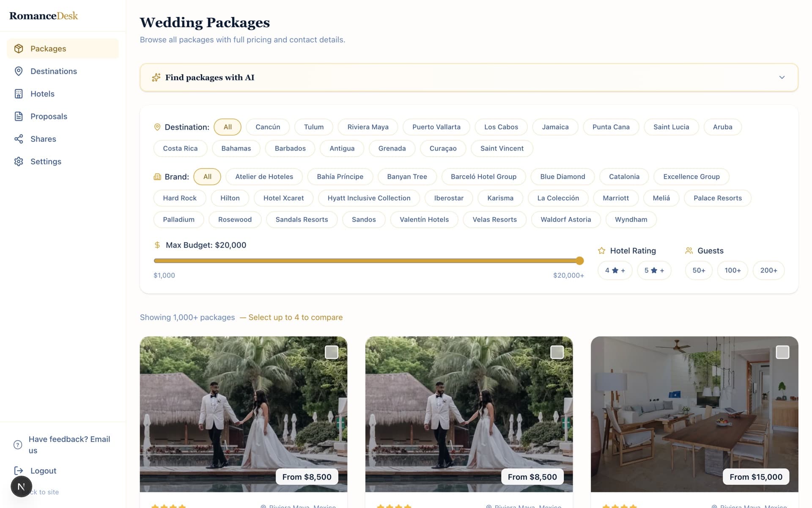Filter destination by Tulum
This screenshot has height=508, width=812.
tap(314, 127)
